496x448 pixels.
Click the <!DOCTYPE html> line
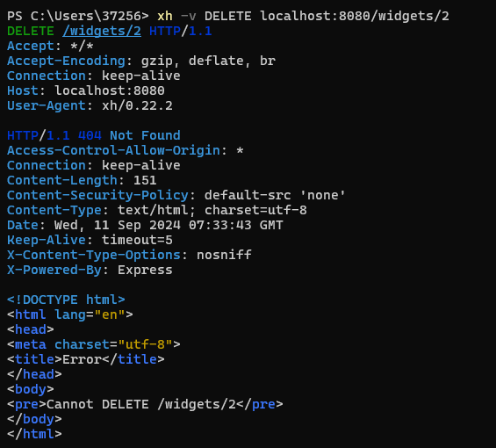tap(66, 300)
